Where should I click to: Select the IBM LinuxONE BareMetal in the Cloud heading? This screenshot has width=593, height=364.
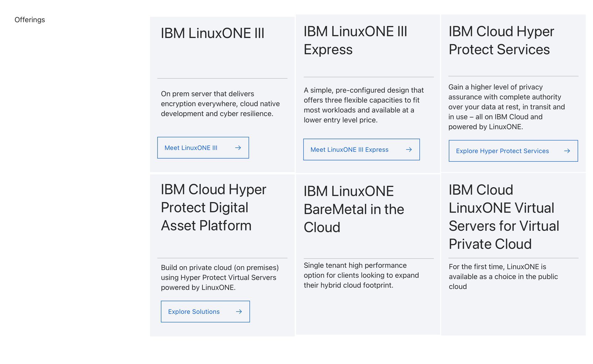(354, 209)
